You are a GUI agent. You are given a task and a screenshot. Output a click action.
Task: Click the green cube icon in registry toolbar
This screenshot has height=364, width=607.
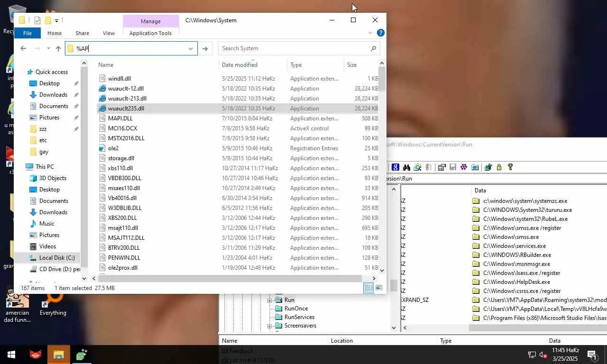487,167
